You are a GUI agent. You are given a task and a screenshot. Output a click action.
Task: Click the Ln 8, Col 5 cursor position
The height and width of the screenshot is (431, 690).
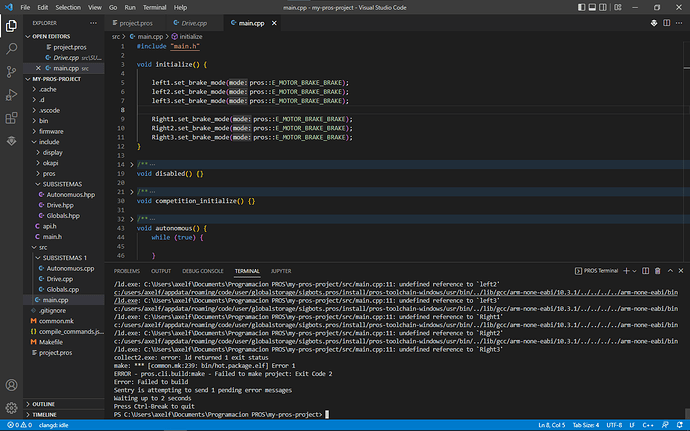coord(552,425)
